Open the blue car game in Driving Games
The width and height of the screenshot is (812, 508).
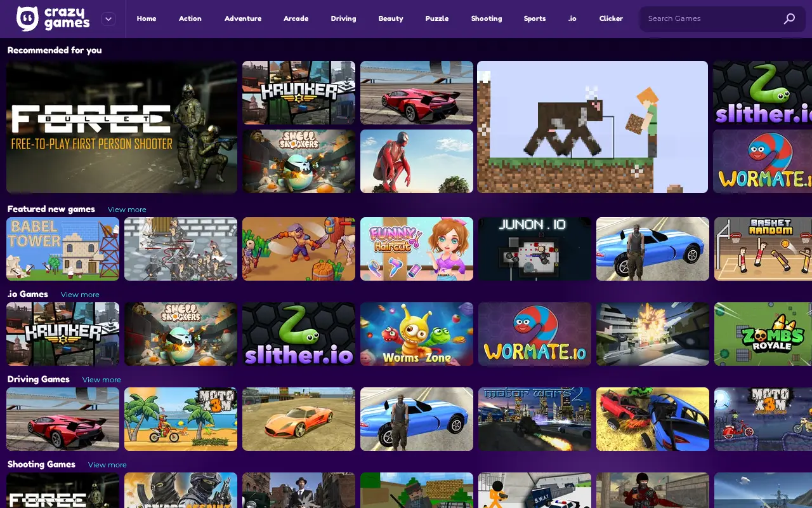417,419
